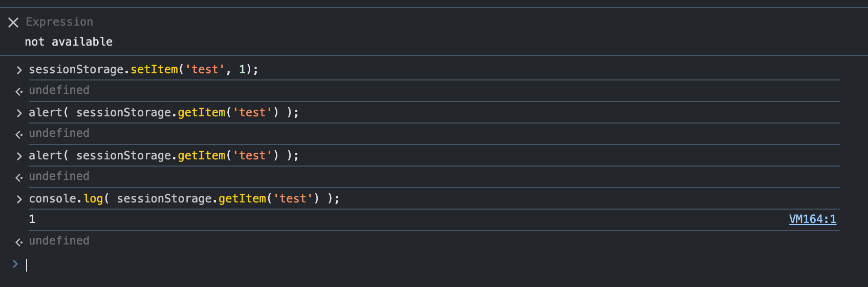Select the console.log getItem entry

click(x=184, y=199)
